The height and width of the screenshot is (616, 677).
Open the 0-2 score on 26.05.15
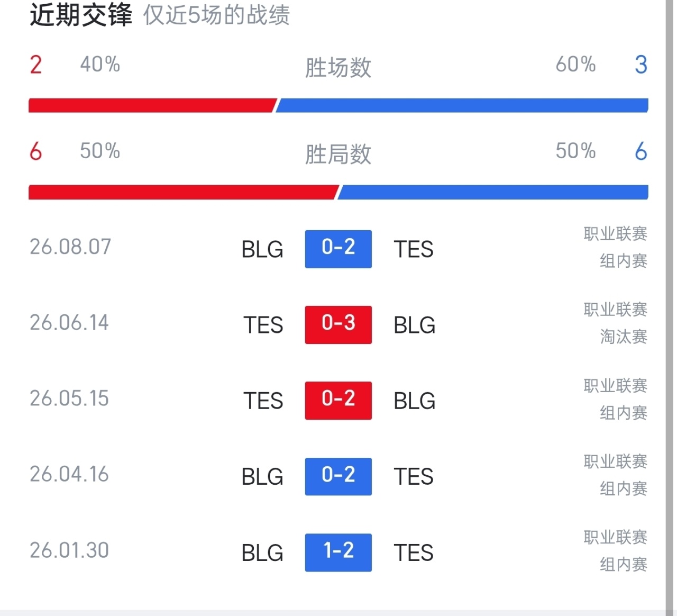point(338,401)
